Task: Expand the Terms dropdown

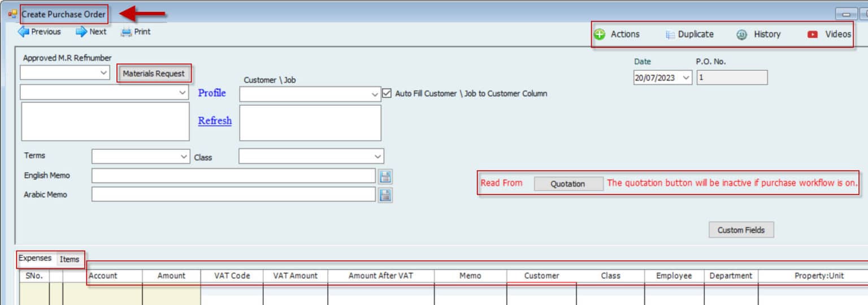Action: point(184,156)
